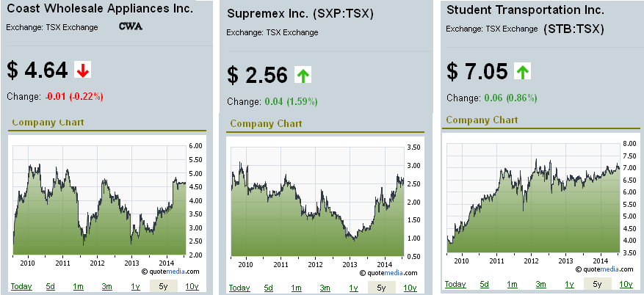Image resolution: width=644 pixels, height=295 pixels.
Task: Click the Supremex Inc. price chart area
Action: pos(318,202)
